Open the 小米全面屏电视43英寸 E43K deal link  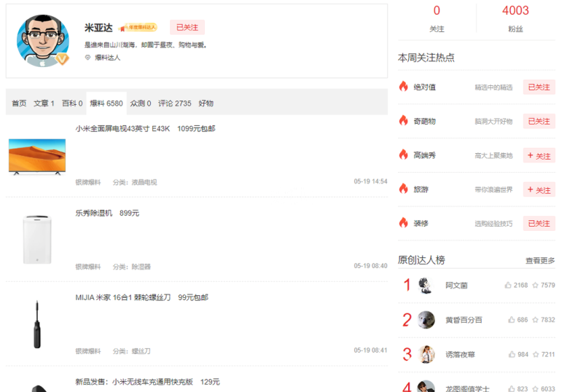pos(145,129)
